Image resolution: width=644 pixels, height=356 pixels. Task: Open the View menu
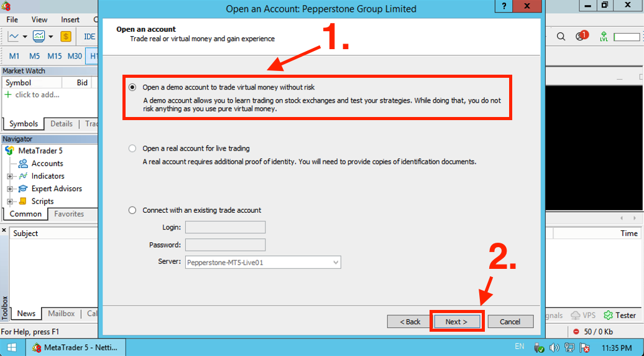pos(39,20)
